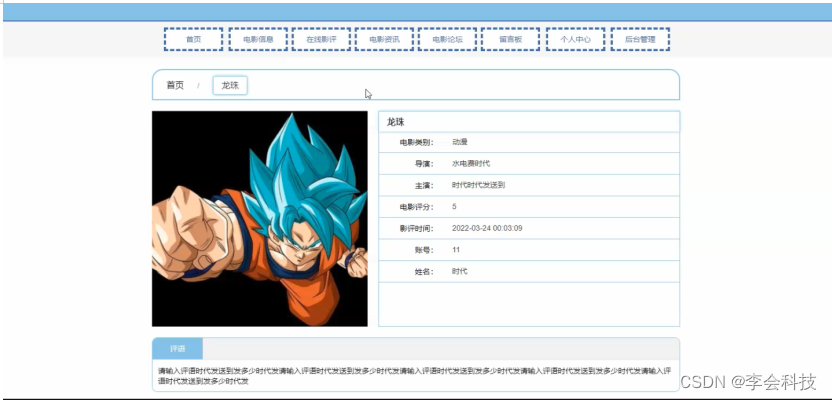Click the 动漫 category value

(460, 142)
